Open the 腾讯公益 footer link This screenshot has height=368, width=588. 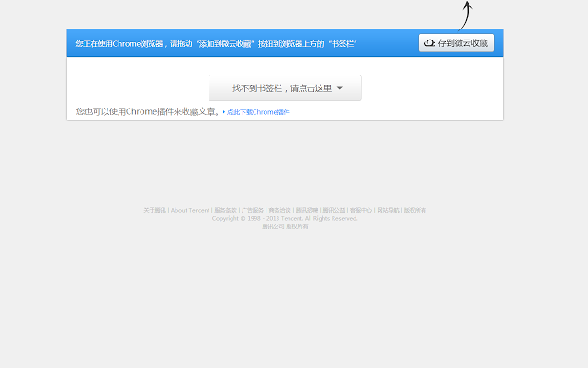point(334,210)
